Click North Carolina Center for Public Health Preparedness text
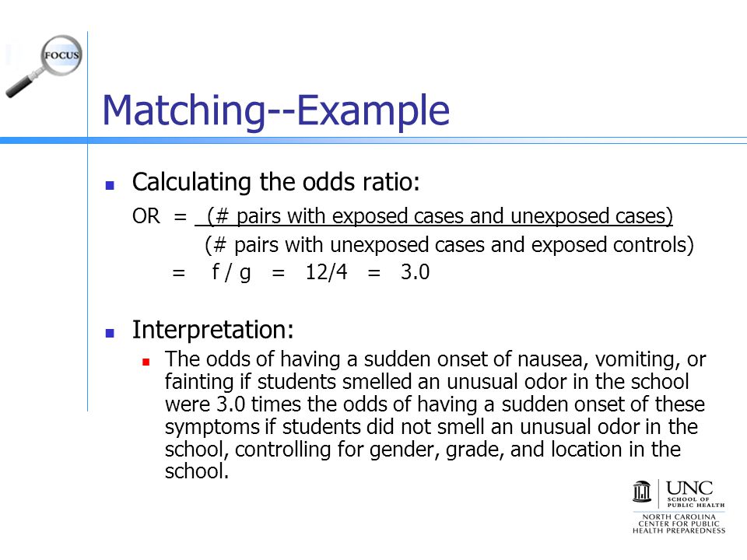The height and width of the screenshot is (560, 747). pos(679,523)
